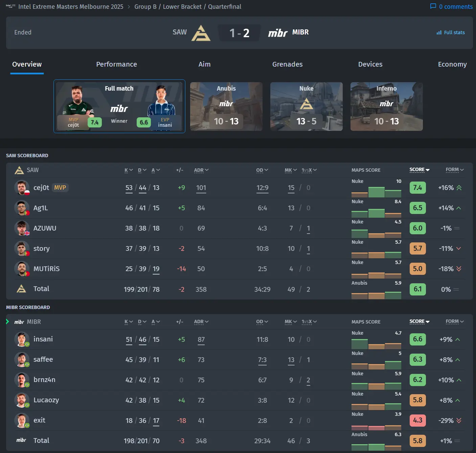Click cej0t's double-up form trend arrow
The height and width of the screenshot is (453, 476).
(459, 188)
